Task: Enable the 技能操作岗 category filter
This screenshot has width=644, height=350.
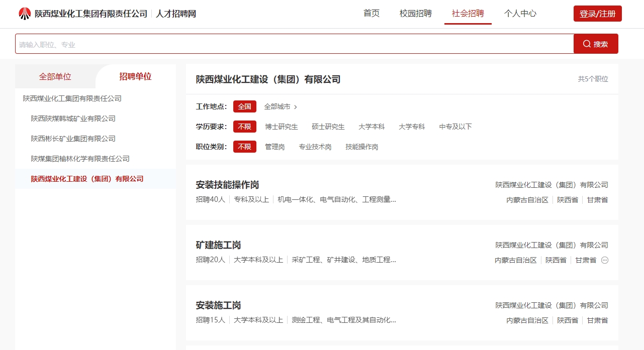Action: click(x=361, y=147)
